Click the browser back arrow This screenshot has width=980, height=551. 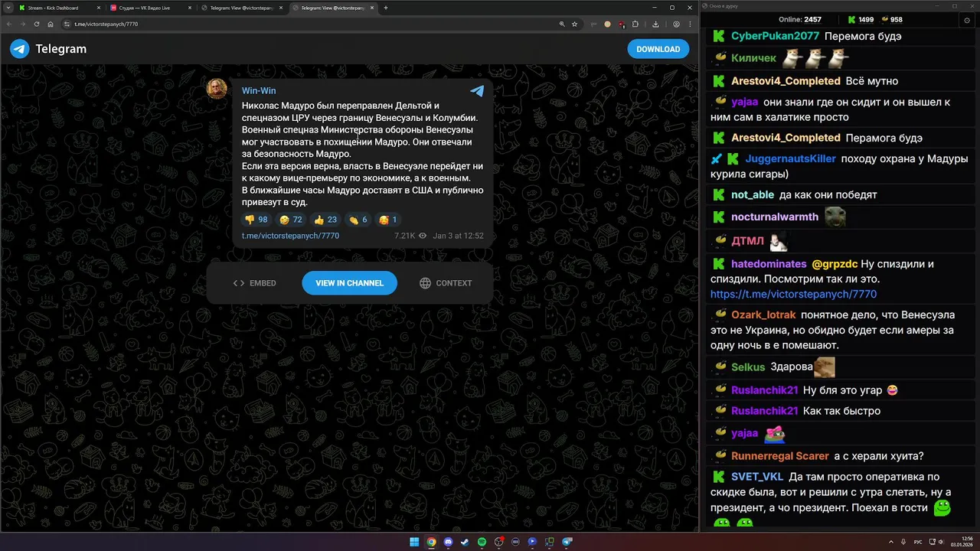coord(10,24)
